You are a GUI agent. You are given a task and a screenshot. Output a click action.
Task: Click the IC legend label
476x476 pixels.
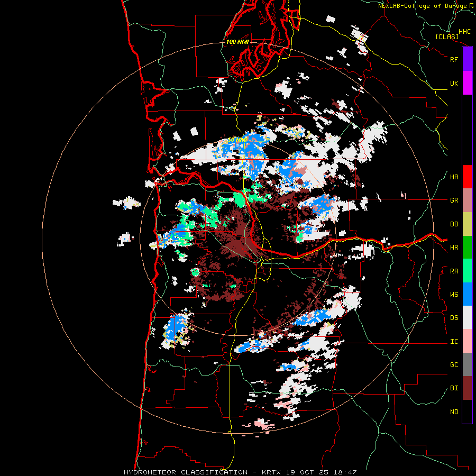pyautogui.click(x=454, y=342)
